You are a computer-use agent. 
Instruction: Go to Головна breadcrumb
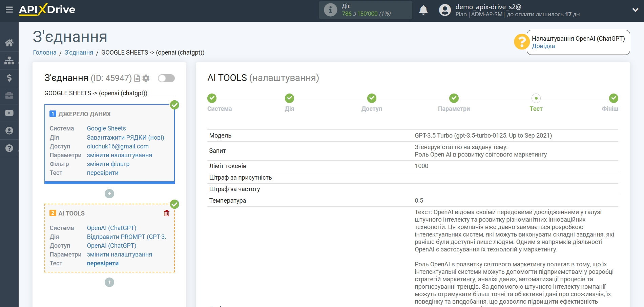(x=45, y=53)
